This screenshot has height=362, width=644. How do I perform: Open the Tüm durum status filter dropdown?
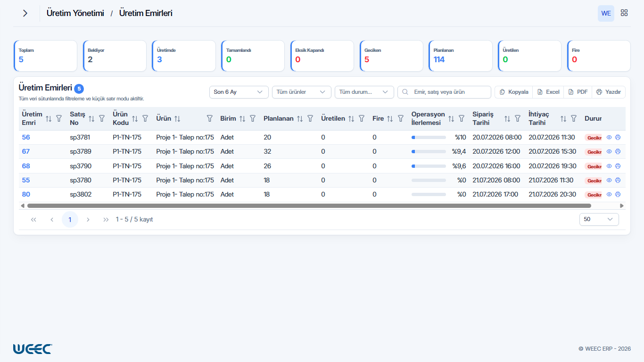point(364,92)
